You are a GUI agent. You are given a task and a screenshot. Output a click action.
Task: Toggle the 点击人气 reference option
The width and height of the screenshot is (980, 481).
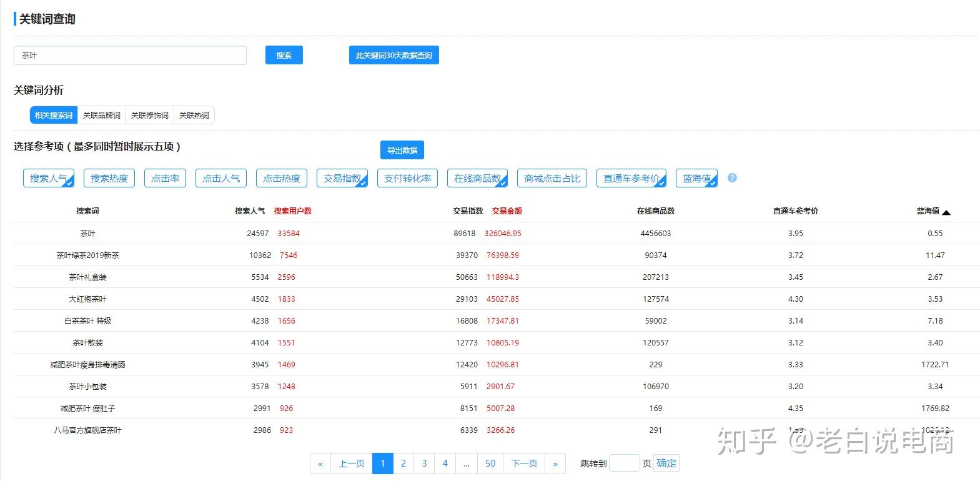coord(221,178)
